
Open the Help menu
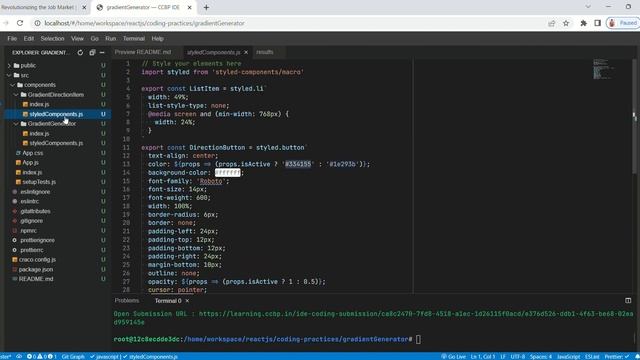click(x=158, y=39)
